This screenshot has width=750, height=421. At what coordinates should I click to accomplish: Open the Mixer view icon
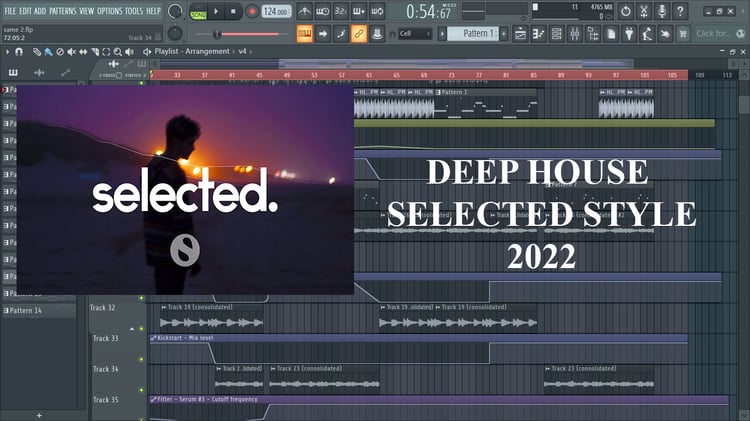pos(575,34)
